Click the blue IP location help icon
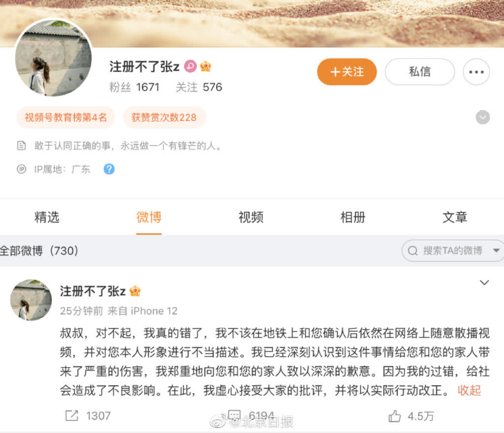Viewport: 504px width, 433px height. tap(109, 169)
